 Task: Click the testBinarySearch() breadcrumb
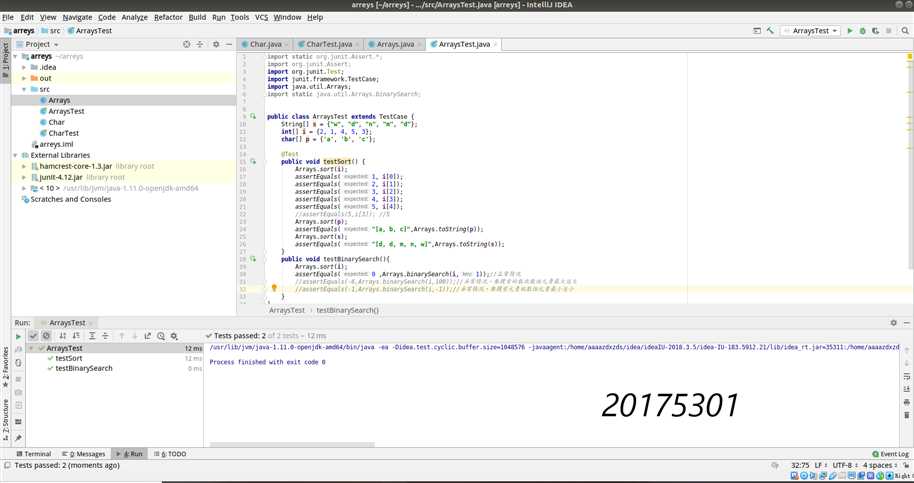[x=347, y=311]
